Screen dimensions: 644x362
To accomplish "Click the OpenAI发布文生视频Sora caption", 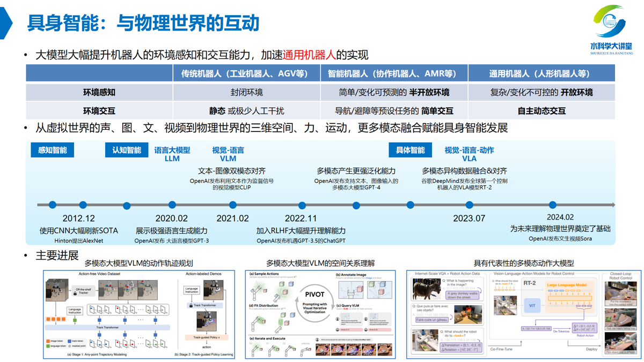I will 560,239.
